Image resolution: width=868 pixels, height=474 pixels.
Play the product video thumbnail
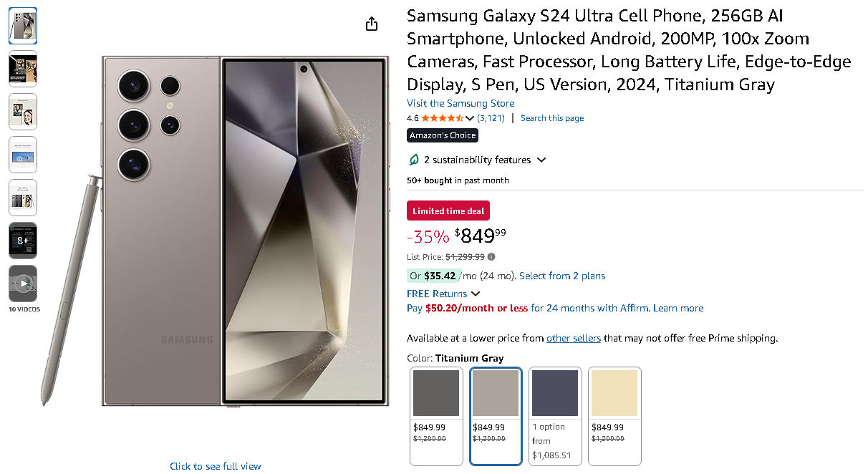pos(23,284)
